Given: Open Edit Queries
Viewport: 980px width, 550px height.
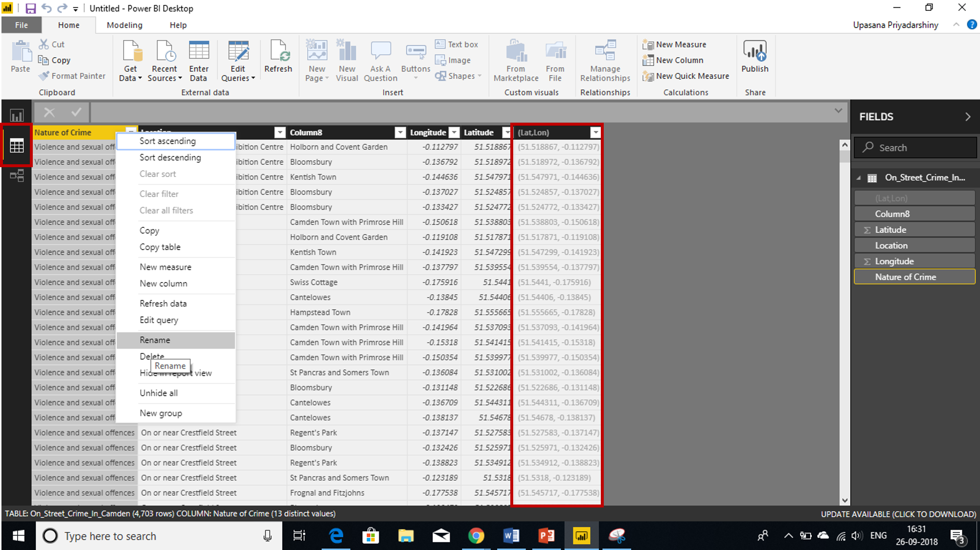Looking at the screenshot, I should [238, 61].
